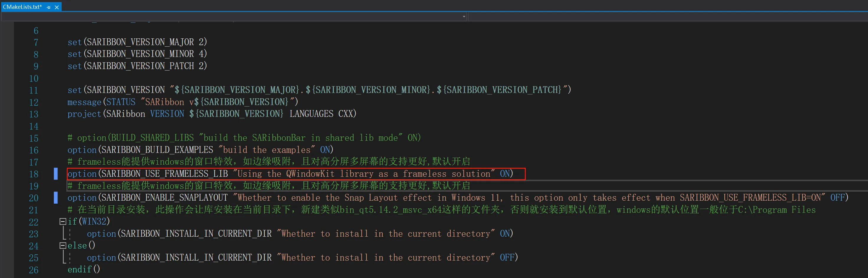Click the Chinese comment on line 17
The height and width of the screenshot is (278, 868).
tap(269, 162)
